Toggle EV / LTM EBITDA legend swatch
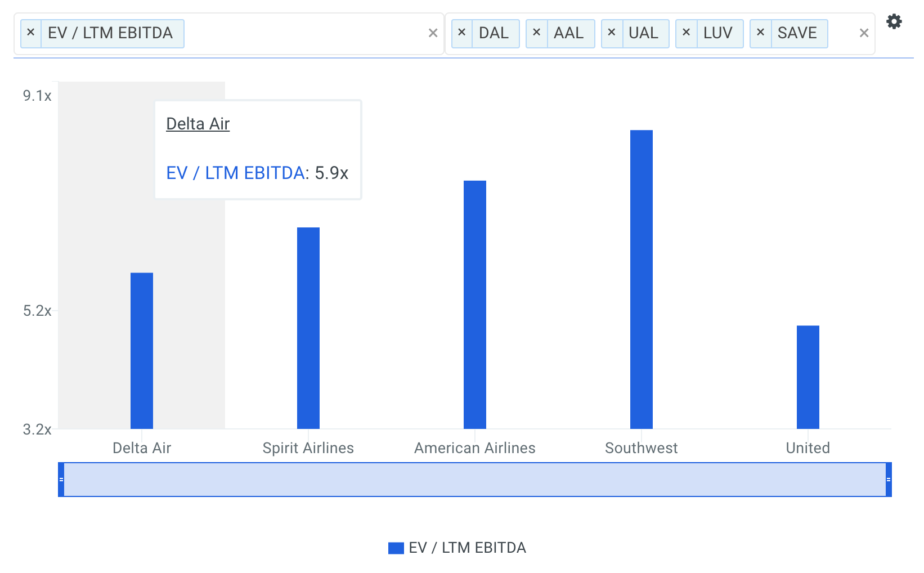The image size is (924, 573). click(x=396, y=548)
